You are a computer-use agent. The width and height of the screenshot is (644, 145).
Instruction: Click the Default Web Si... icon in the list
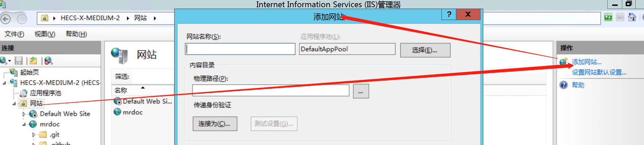pyautogui.click(x=118, y=101)
